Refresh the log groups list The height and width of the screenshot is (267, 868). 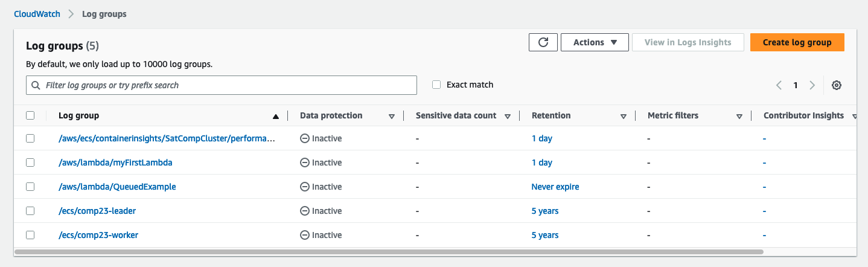point(543,42)
